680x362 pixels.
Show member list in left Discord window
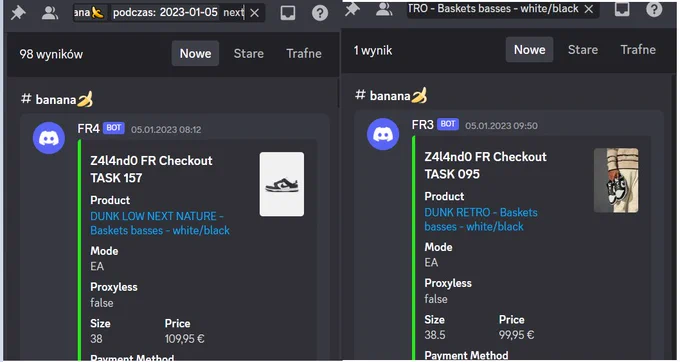pos(50,13)
